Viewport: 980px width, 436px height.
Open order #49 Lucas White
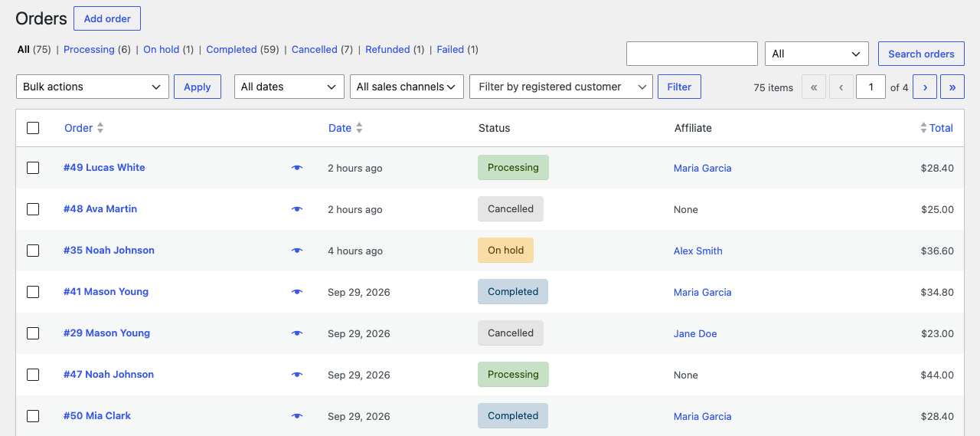click(104, 167)
